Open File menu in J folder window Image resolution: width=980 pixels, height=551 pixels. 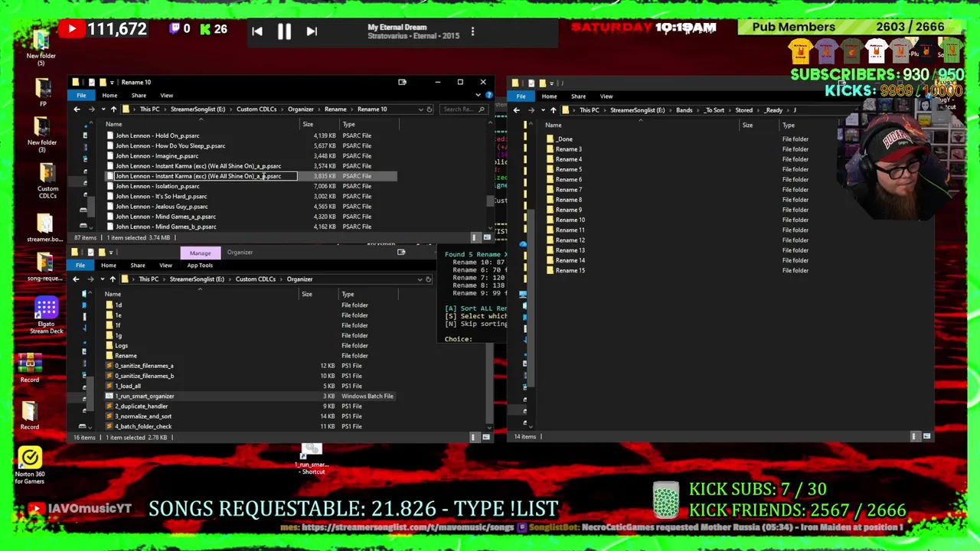pyautogui.click(x=521, y=96)
